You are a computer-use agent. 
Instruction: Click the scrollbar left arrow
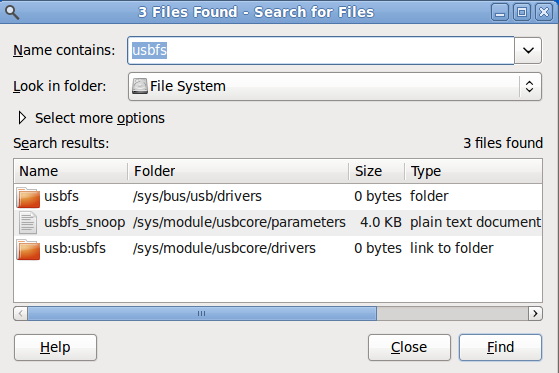coord(21,313)
